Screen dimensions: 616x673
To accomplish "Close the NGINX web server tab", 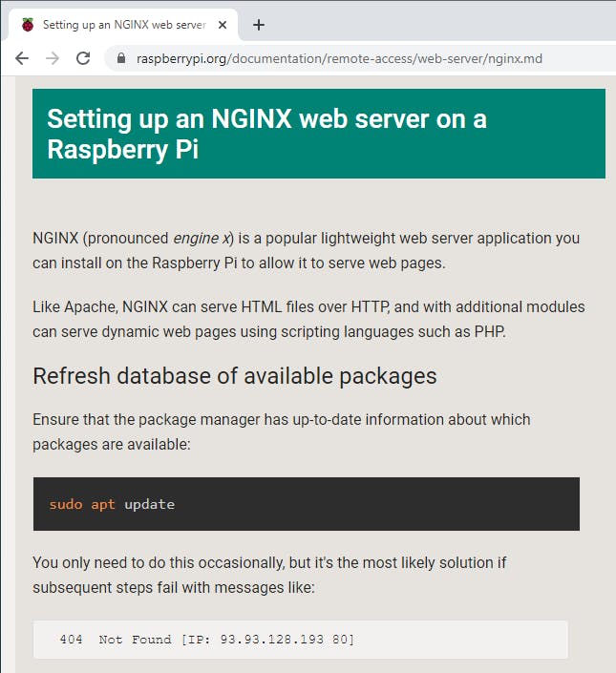I will click(x=223, y=25).
